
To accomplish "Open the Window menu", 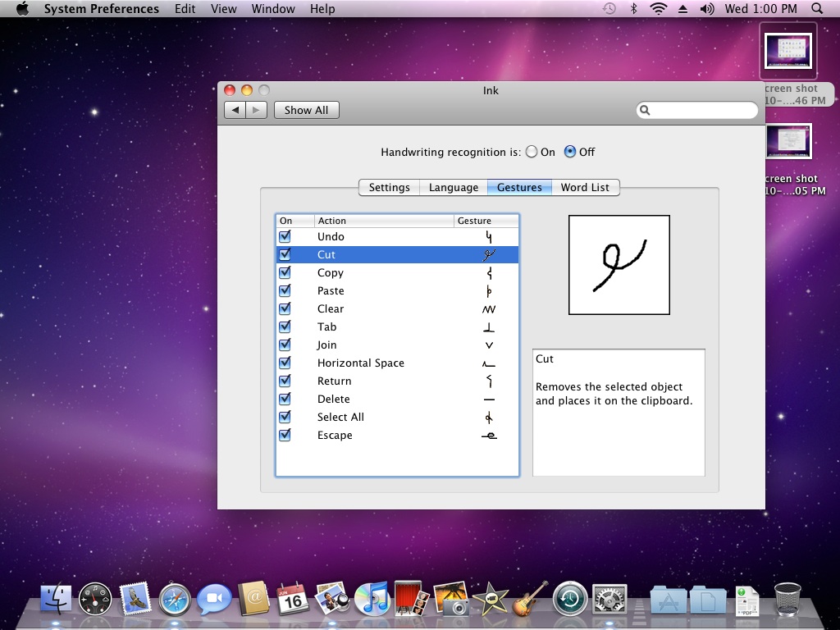I will (x=273, y=8).
